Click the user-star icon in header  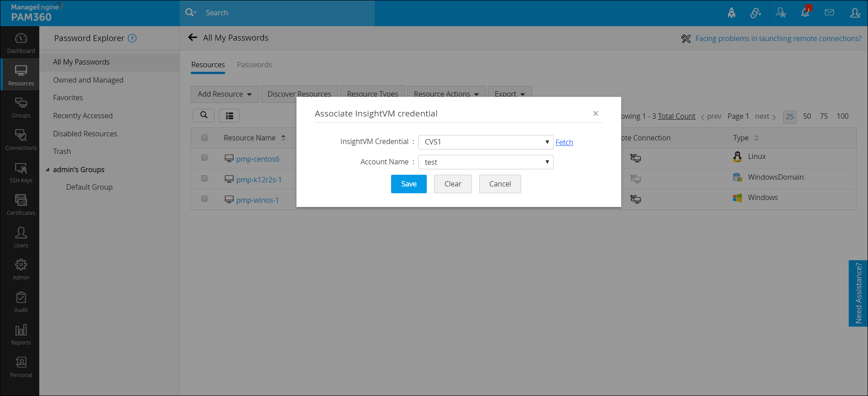click(781, 13)
